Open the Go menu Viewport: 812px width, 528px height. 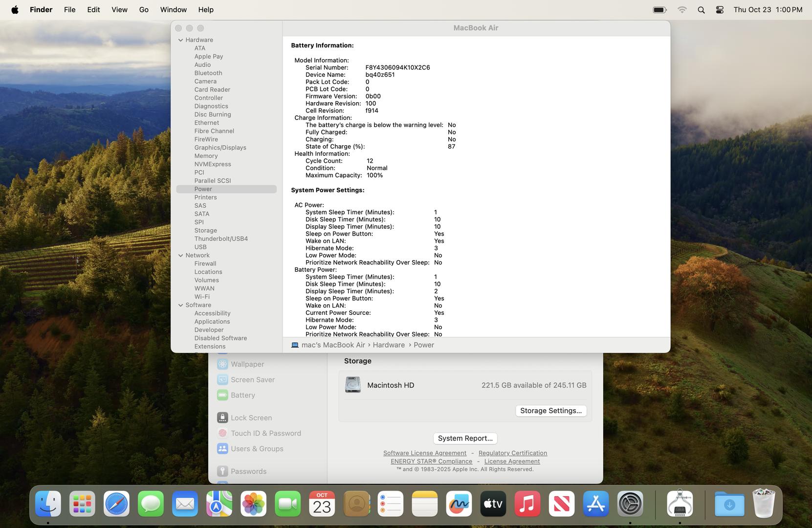coord(144,10)
